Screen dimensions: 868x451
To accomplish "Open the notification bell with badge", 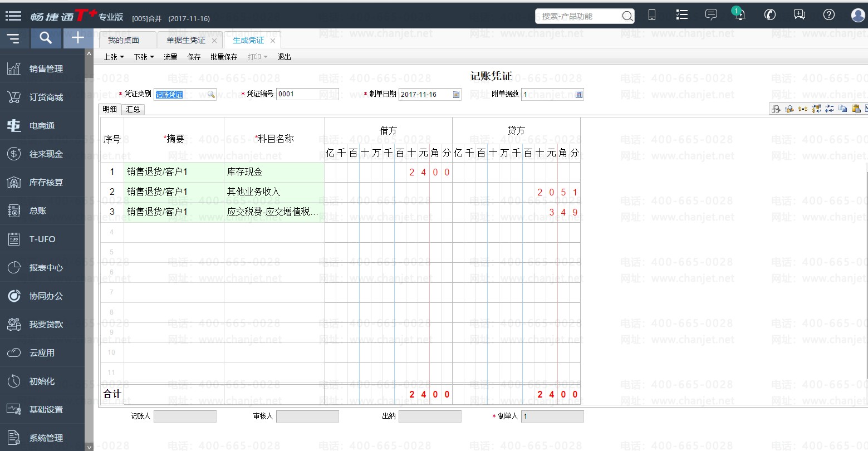I will pyautogui.click(x=739, y=15).
